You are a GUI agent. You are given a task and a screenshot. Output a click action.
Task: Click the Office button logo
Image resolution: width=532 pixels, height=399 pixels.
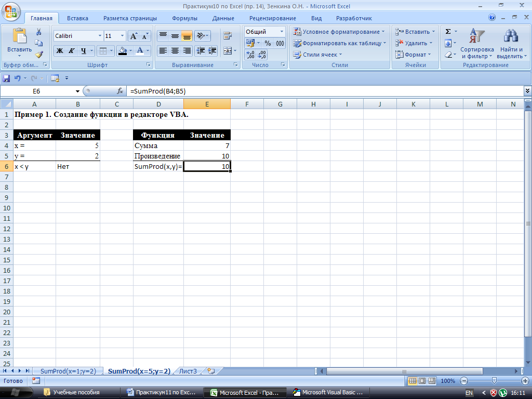(11, 11)
